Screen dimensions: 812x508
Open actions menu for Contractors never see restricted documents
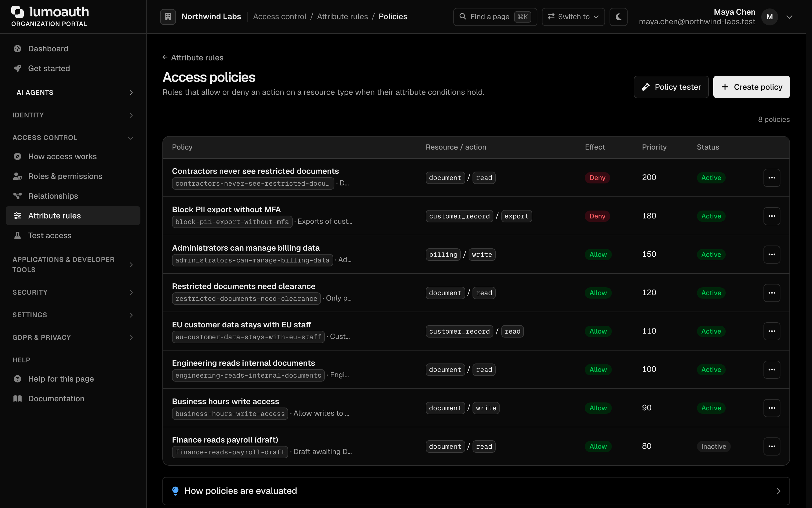click(772, 178)
